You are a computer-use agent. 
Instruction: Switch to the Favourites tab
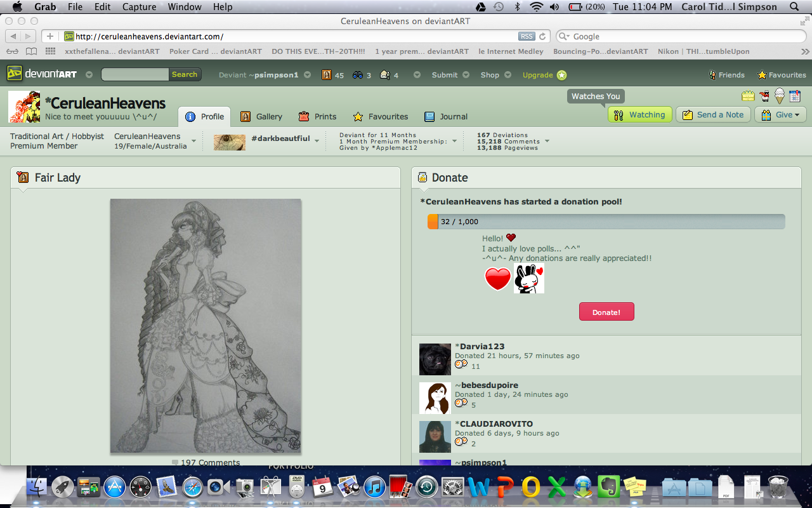(x=381, y=116)
